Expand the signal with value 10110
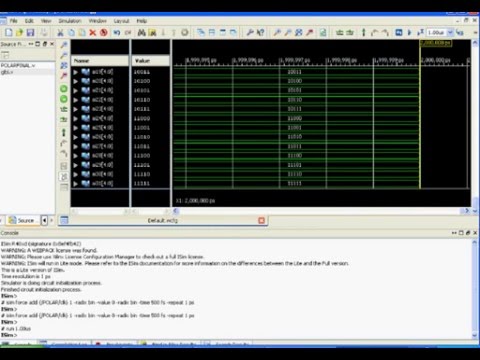The image size is (480, 360). [76, 100]
